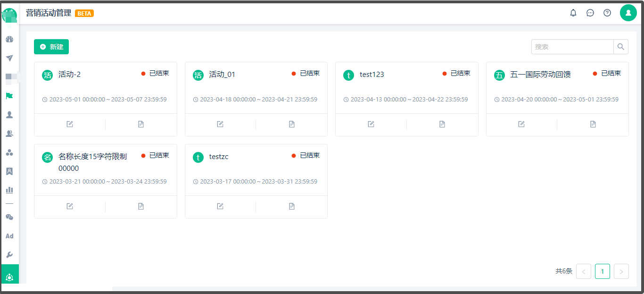Viewport: 644px width, 294px height.
Task: Select page 1 in pagination
Action: 603,271
